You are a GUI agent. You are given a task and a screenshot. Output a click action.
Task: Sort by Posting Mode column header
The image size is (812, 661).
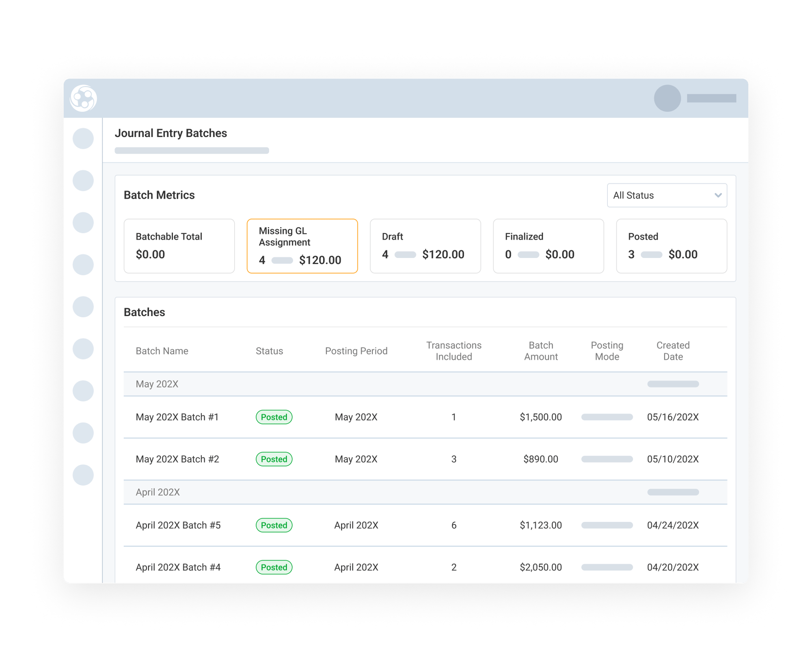tap(607, 351)
